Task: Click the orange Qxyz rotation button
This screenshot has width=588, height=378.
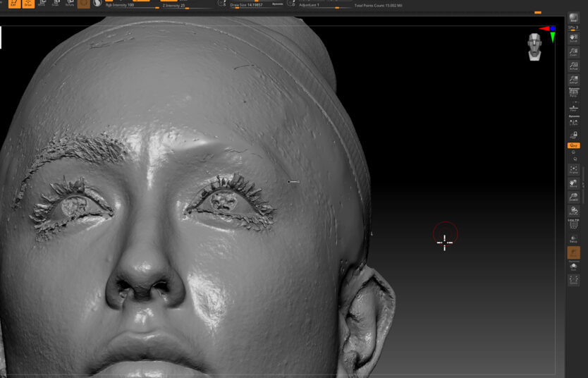Action: click(x=573, y=145)
